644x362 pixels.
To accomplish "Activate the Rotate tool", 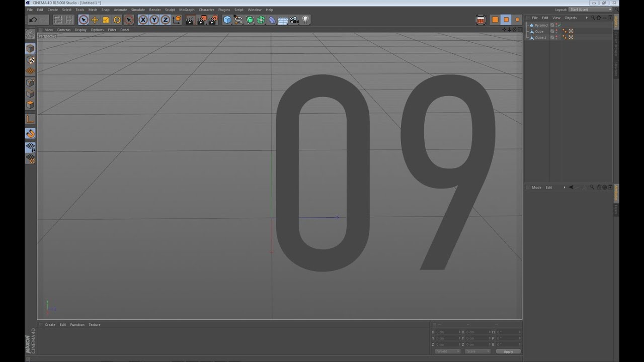I will [x=117, y=20].
